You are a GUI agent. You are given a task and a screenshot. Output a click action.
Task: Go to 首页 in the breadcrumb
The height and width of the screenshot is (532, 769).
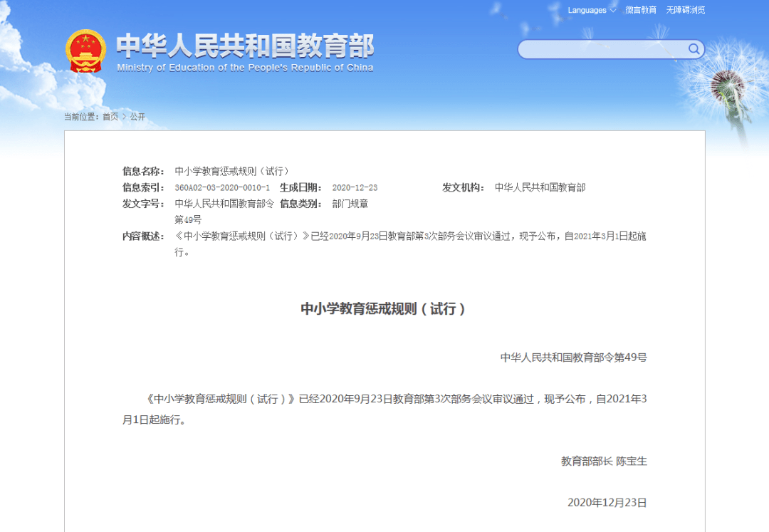pos(110,117)
